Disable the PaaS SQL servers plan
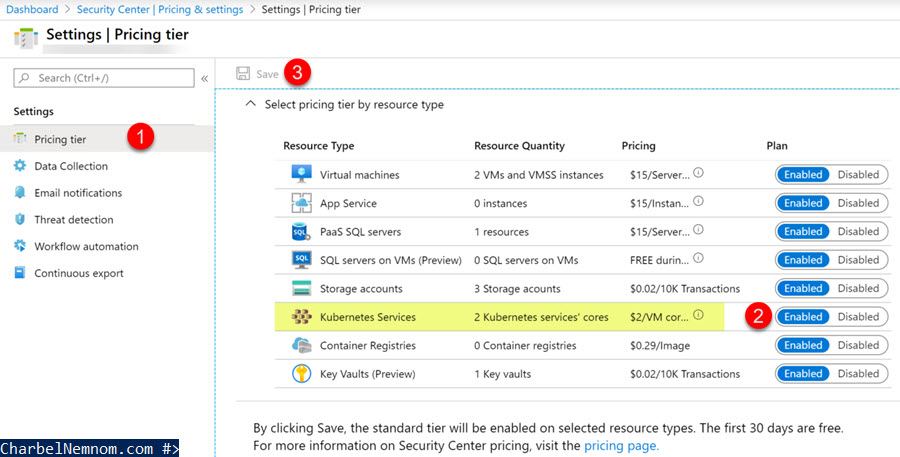 858,231
